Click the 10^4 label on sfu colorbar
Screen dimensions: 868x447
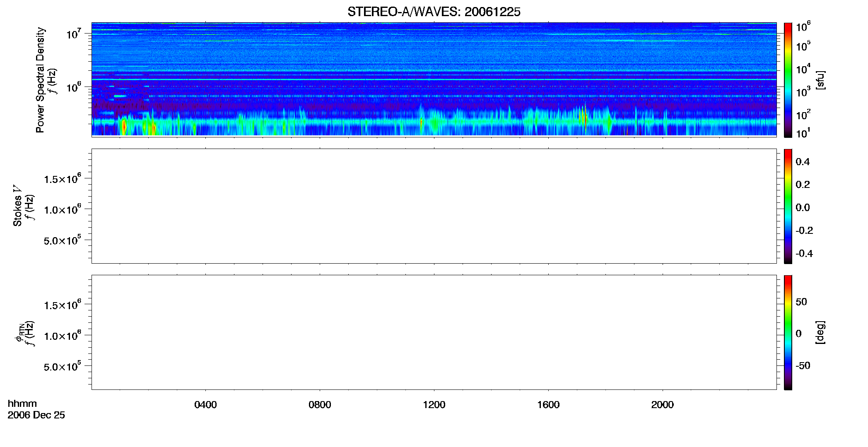pos(803,69)
